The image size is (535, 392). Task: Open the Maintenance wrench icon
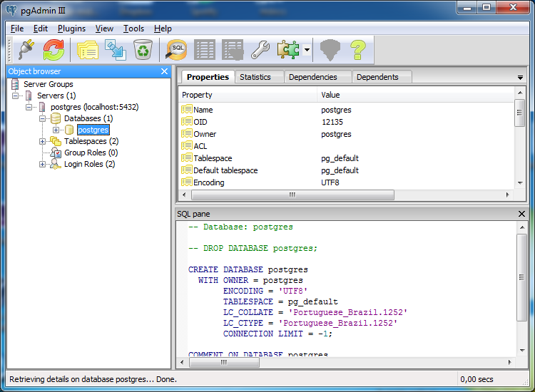coord(260,50)
